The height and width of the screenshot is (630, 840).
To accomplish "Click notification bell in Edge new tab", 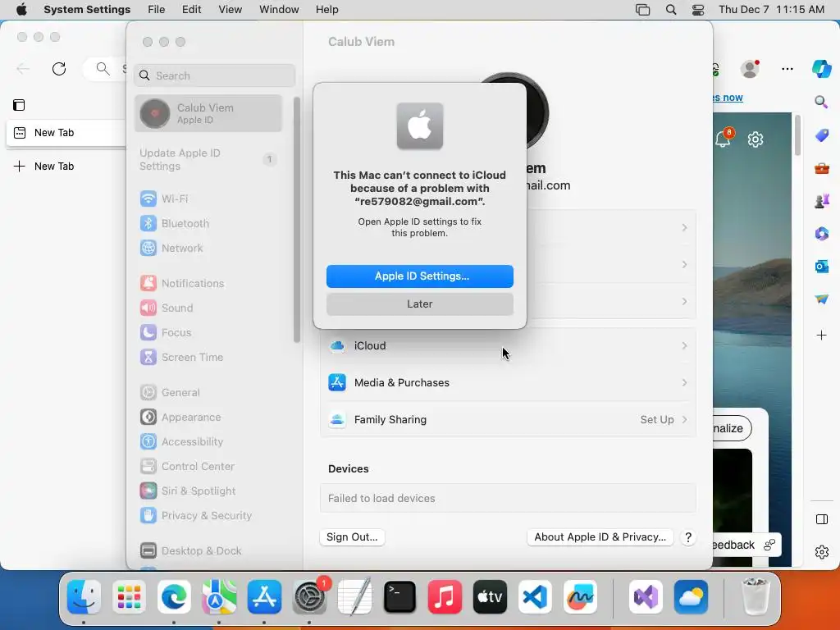I will (x=723, y=139).
